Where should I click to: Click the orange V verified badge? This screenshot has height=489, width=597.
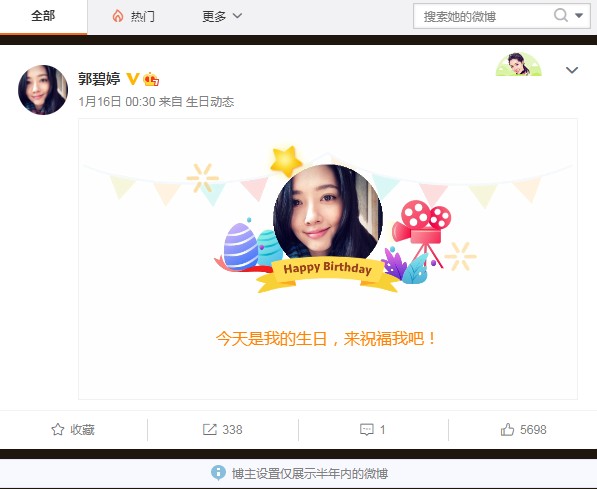(132, 79)
